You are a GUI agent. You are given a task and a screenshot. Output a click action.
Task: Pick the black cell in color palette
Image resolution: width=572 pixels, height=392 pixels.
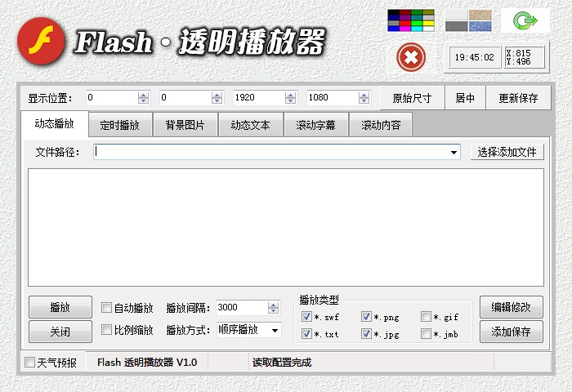point(393,12)
